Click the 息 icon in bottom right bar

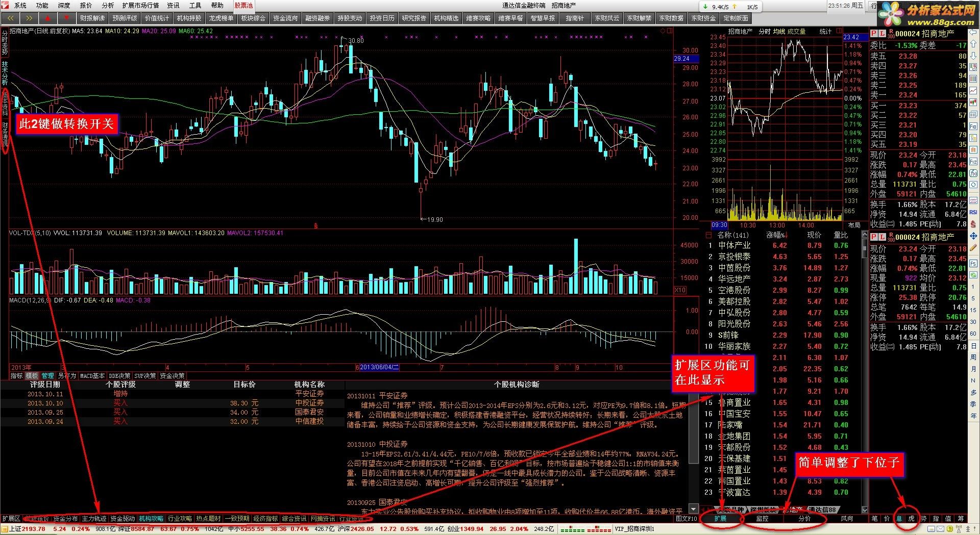[x=899, y=518]
